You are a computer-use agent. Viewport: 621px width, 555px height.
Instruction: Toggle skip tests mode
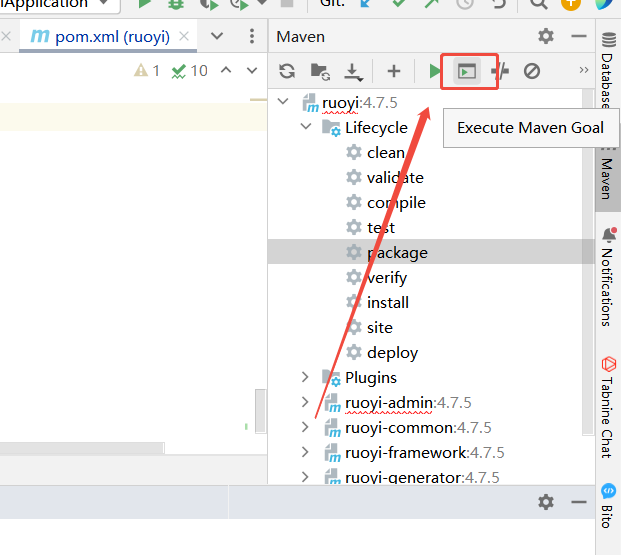point(531,71)
